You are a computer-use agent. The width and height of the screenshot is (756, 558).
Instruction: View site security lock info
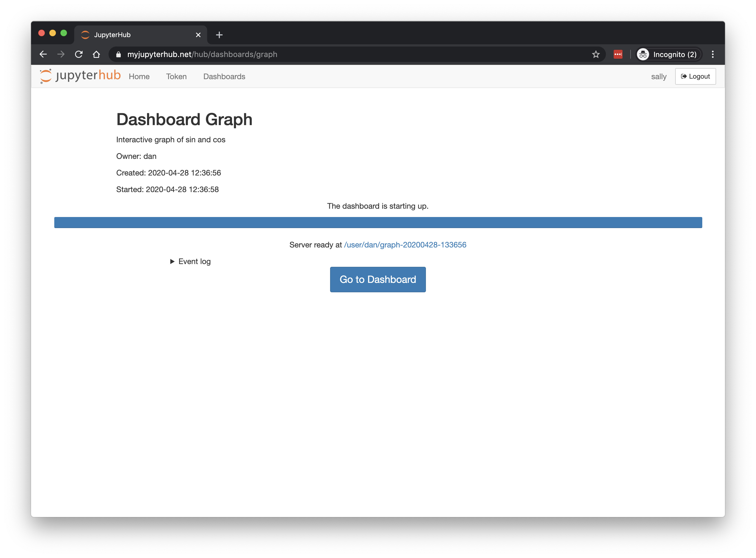[x=118, y=54]
